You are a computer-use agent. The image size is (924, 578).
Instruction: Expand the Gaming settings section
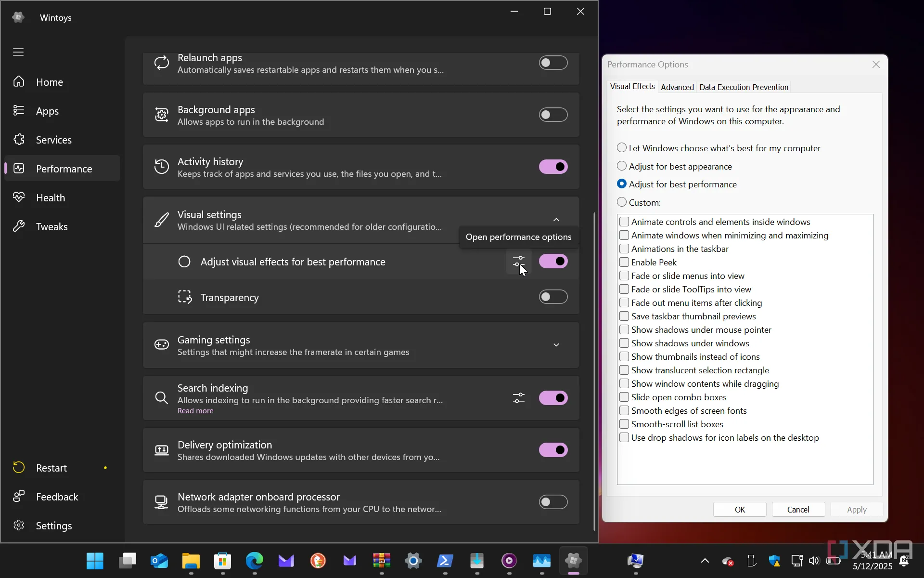point(556,345)
